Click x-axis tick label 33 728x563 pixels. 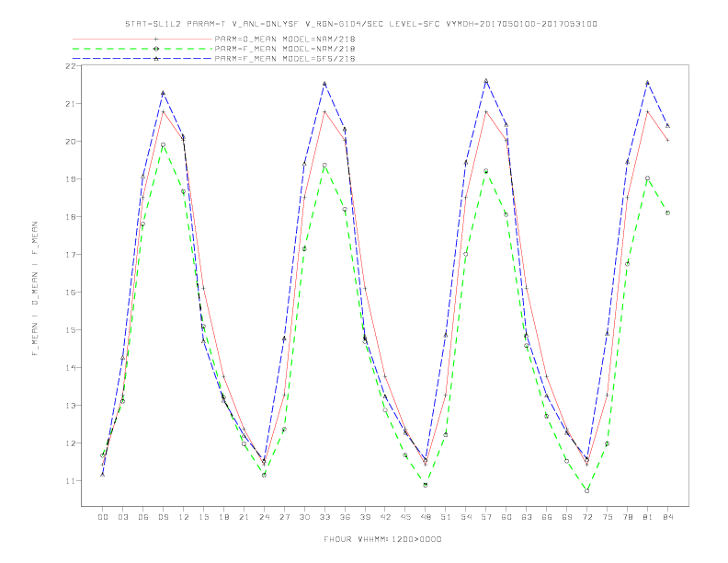tap(324, 517)
